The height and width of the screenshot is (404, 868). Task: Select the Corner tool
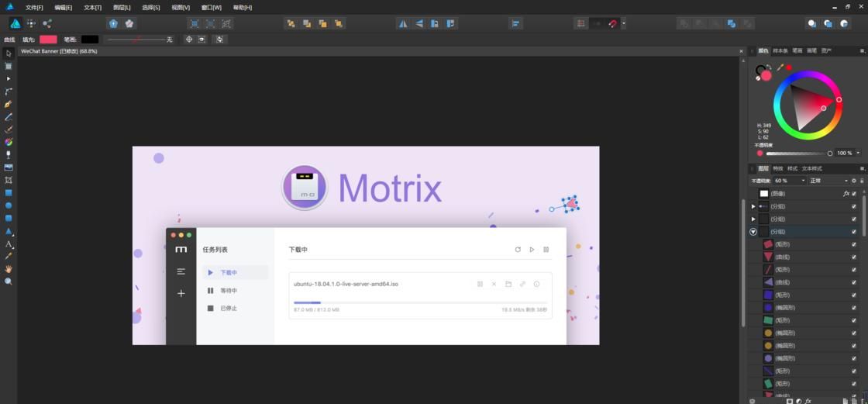9,92
